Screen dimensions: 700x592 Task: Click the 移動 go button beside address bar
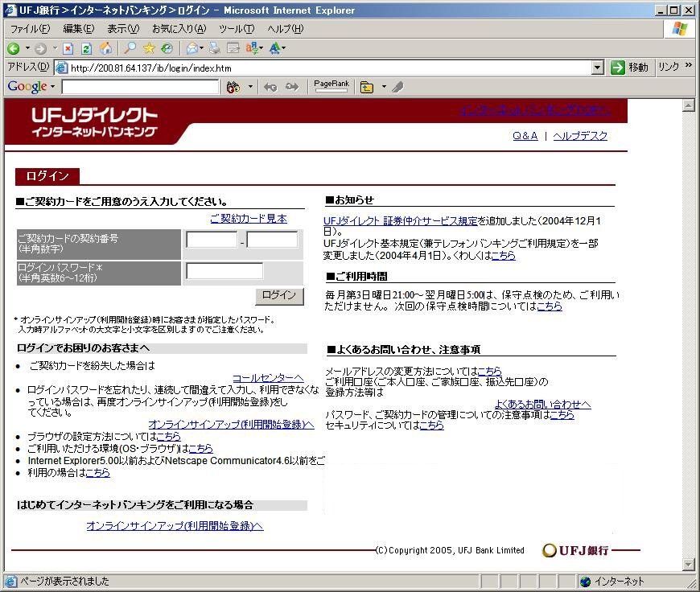pyautogui.click(x=630, y=68)
